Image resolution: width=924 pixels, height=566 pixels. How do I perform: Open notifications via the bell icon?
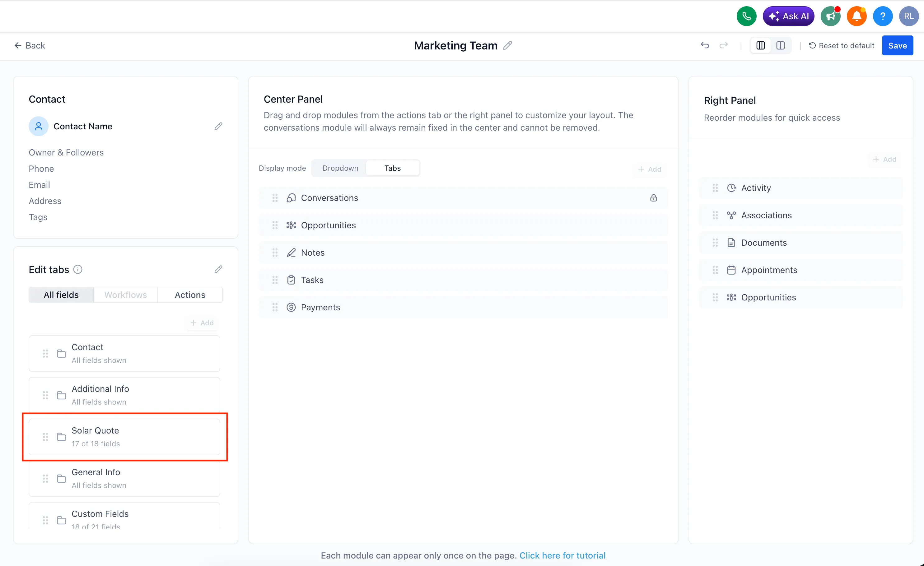(856, 16)
